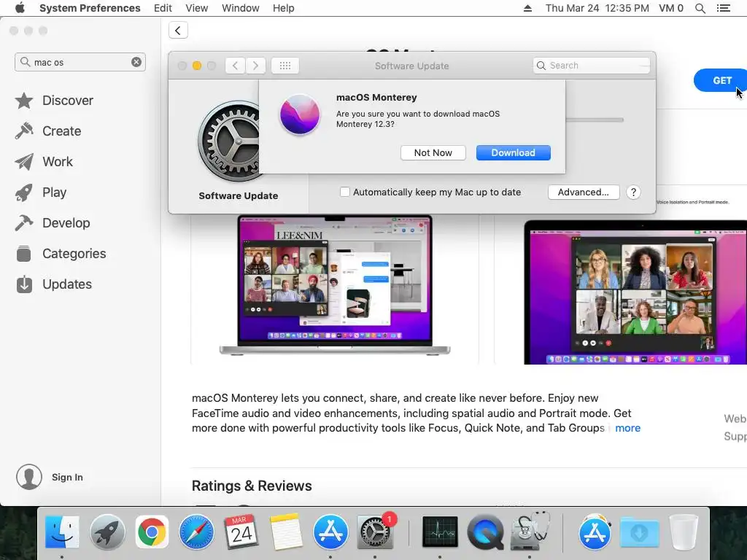Open Calendar showing Mar 24 in Dock

pos(241,532)
